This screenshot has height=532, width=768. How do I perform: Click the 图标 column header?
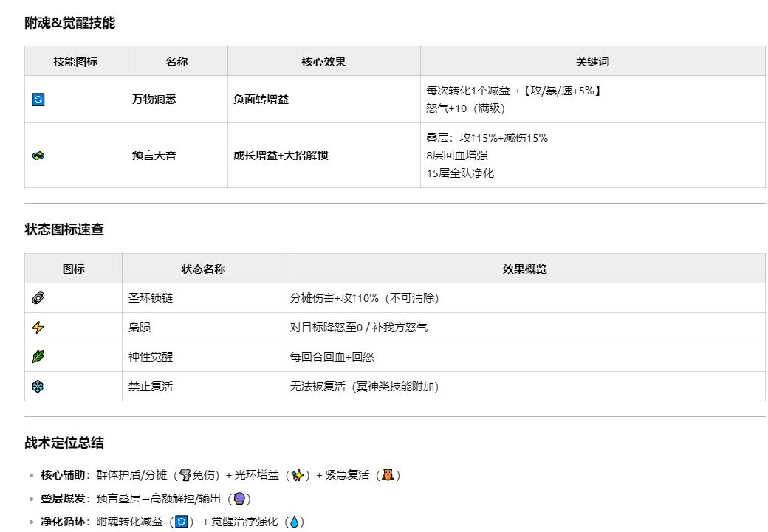tap(73, 269)
